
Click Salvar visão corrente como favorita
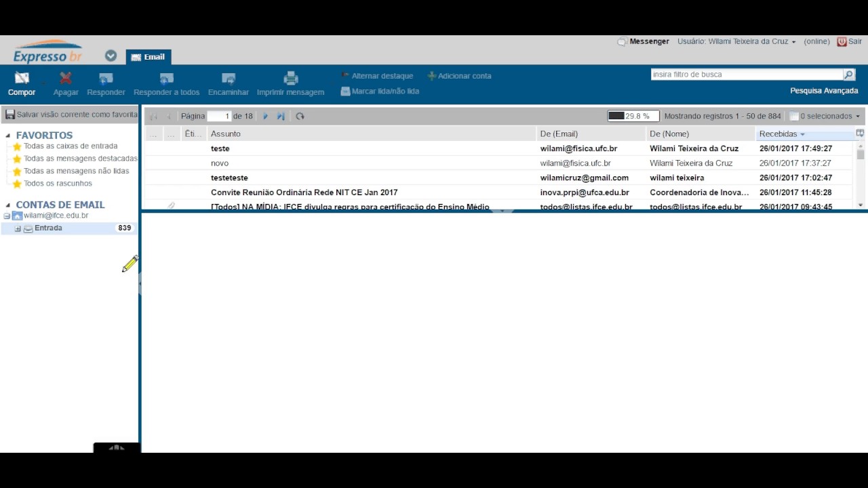(x=71, y=115)
